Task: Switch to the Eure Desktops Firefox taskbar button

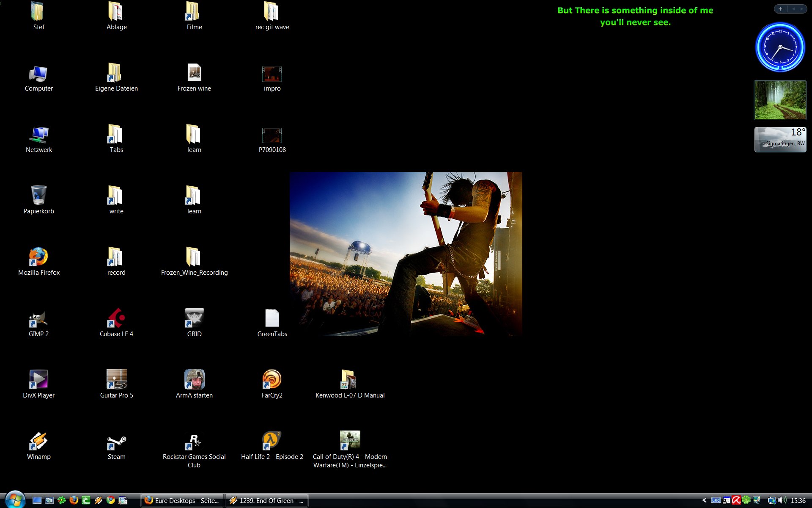Action: (182, 500)
